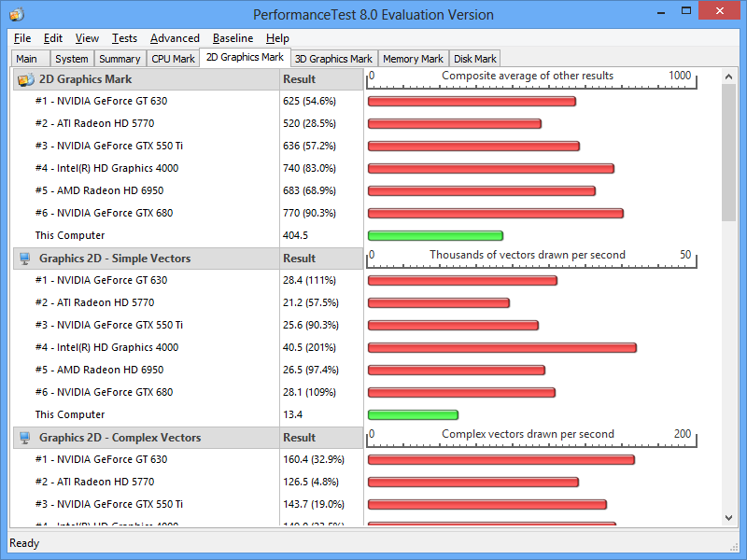The width and height of the screenshot is (747, 560).
Task: Click the vertical scrollbar thumb
Action: point(728,152)
